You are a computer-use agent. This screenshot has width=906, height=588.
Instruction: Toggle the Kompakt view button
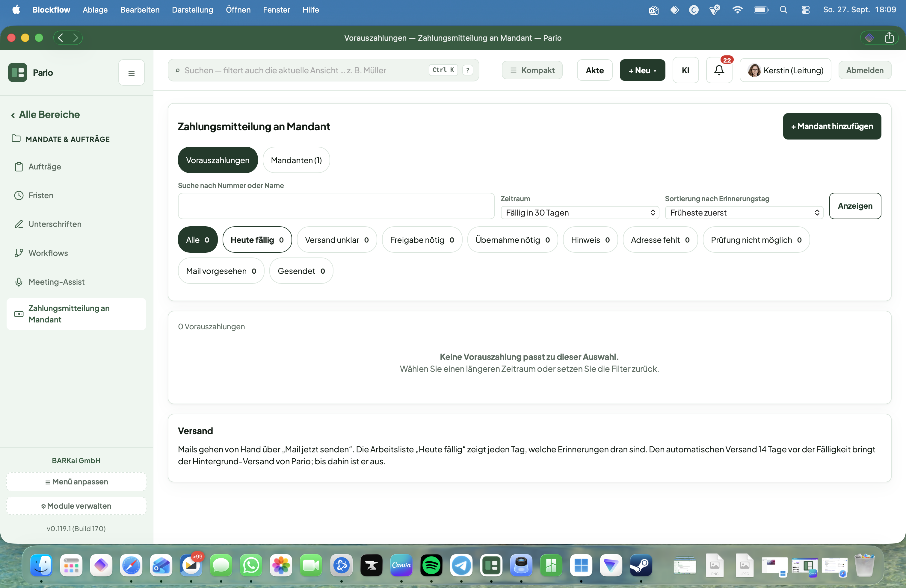tap(532, 70)
